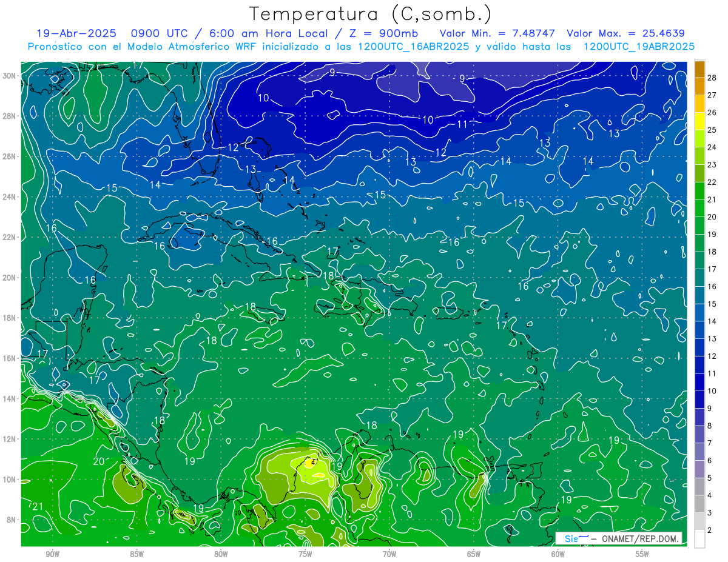Click the "26N" latitude axis label

click(x=10, y=156)
